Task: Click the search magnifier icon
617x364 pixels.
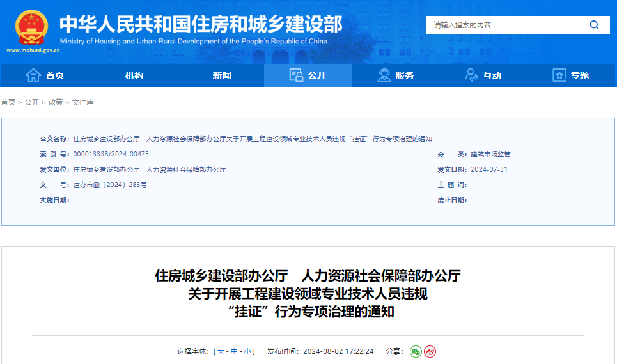Action: pyautogui.click(x=594, y=26)
